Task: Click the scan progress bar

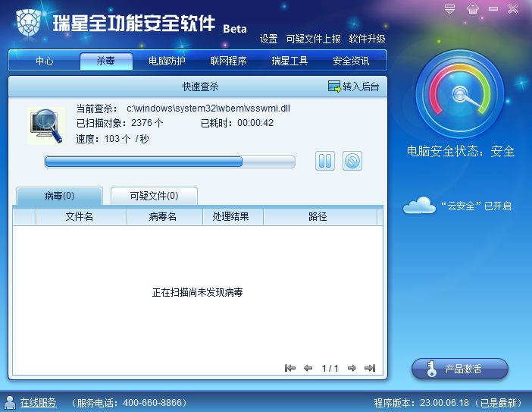Action: click(x=170, y=162)
